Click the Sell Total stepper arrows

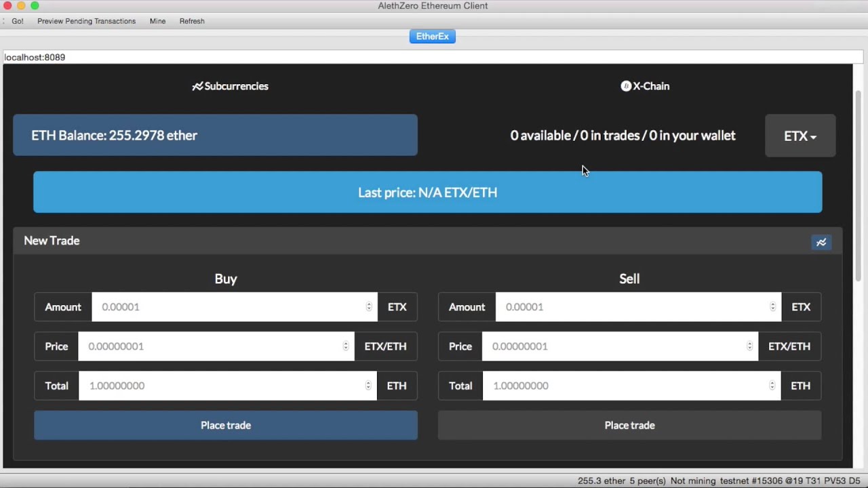[x=772, y=386]
